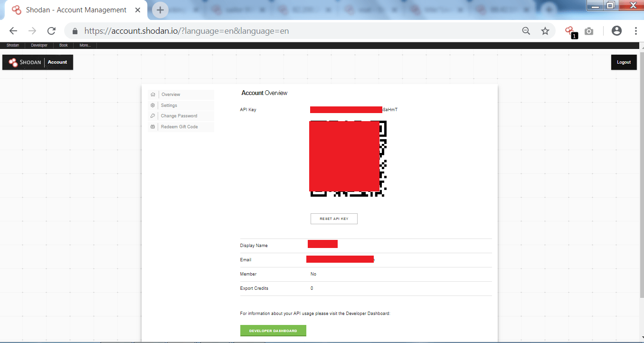
Task: Restore down the browser window
Action: click(611, 5)
